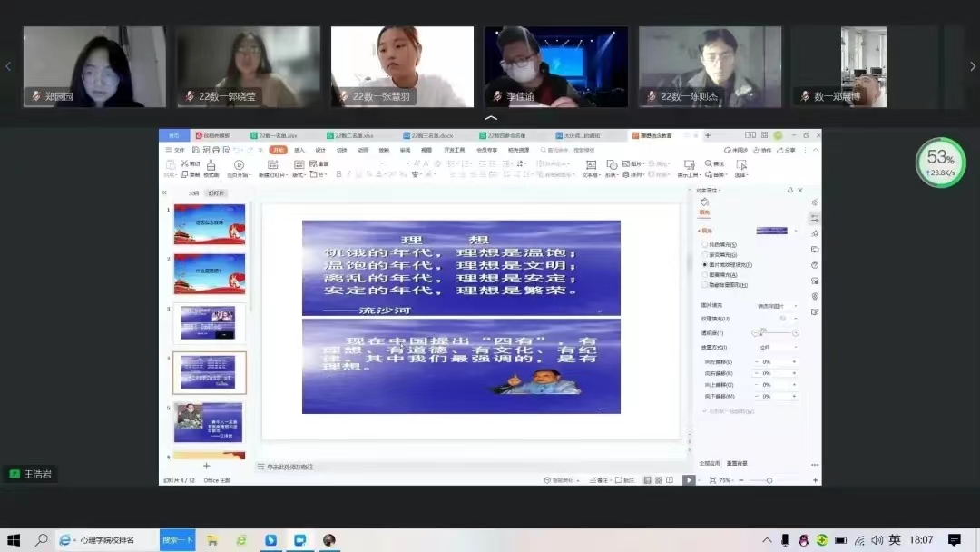Open the 形状 shapes tool

tap(612, 168)
